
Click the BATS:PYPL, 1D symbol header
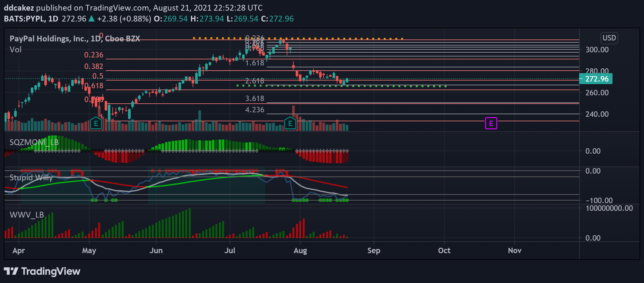(x=31, y=19)
